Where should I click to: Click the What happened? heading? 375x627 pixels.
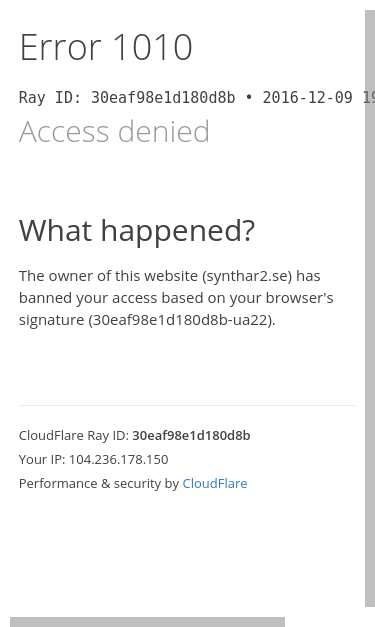(x=137, y=231)
